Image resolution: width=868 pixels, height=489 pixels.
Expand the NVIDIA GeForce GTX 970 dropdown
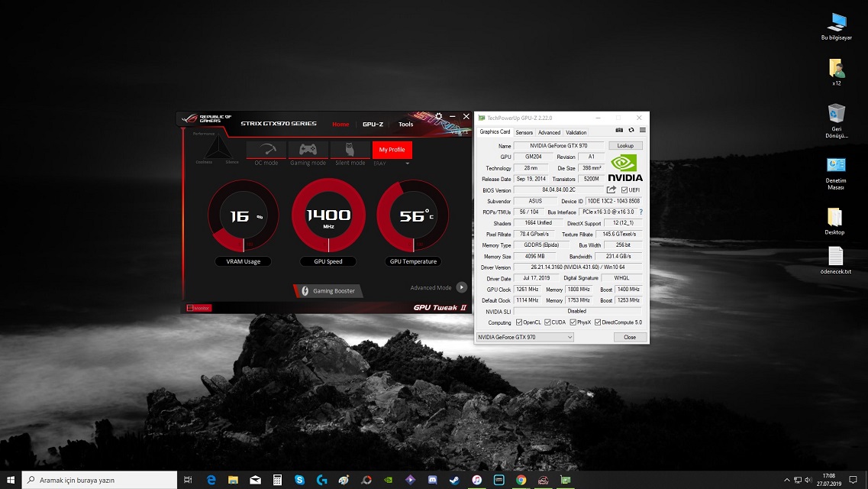[x=524, y=337]
